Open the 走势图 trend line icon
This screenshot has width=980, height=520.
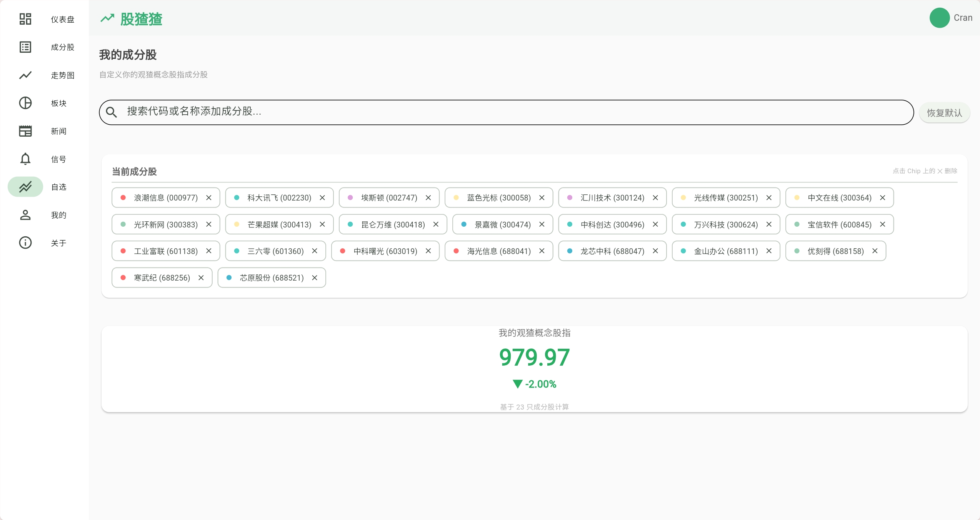[x=25, y=75]
